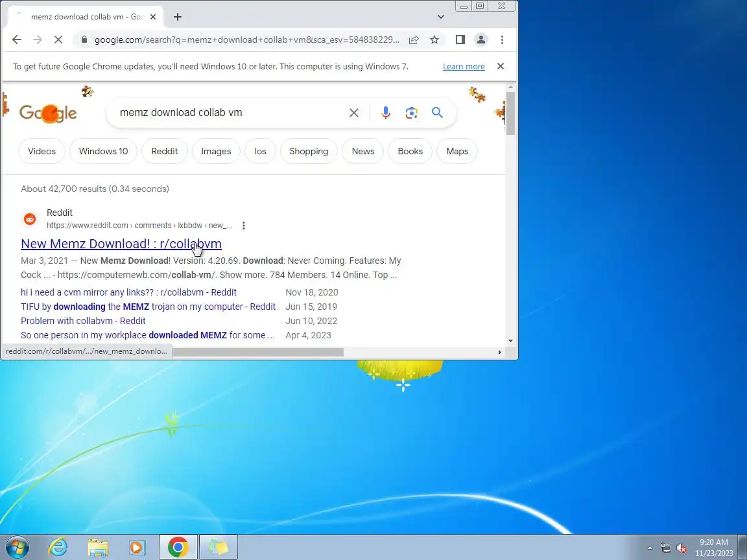Click the padlock site info icon

click(x=84, y=40)
